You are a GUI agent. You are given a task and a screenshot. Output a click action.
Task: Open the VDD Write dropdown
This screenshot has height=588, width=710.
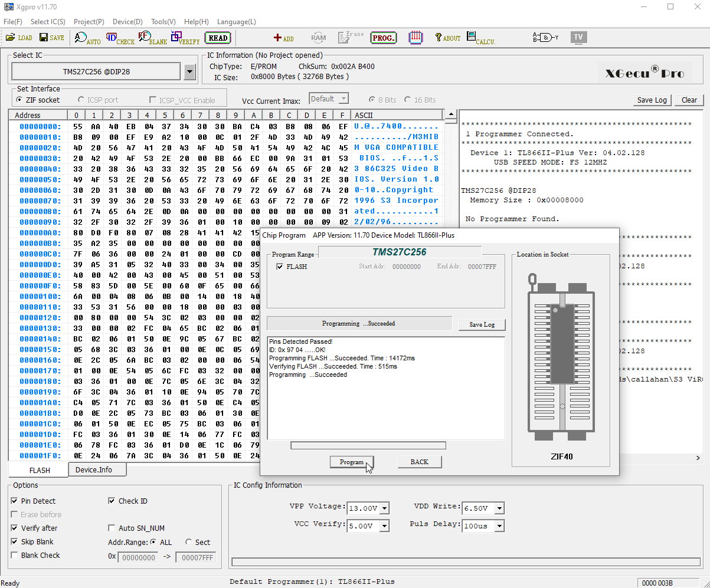pyautogui.click(x=499, y=508)
